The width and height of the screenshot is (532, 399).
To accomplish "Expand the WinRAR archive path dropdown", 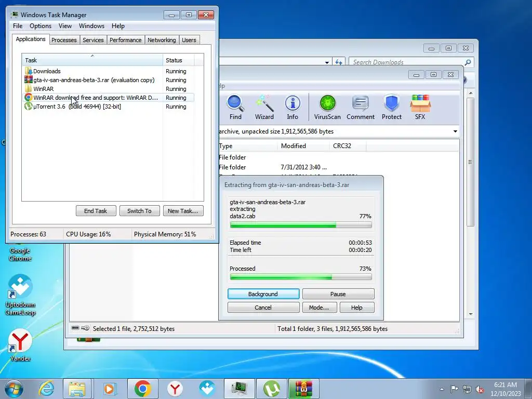I will pos(455,131).
